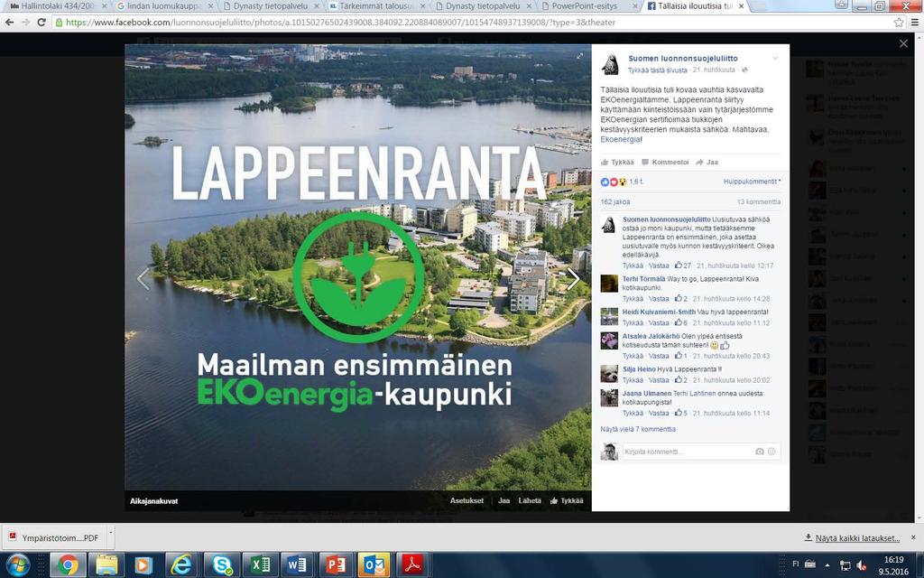Screen dimensions: 924x578
Task: Close the Facebook photo theater view
Action: click(903, 43)
